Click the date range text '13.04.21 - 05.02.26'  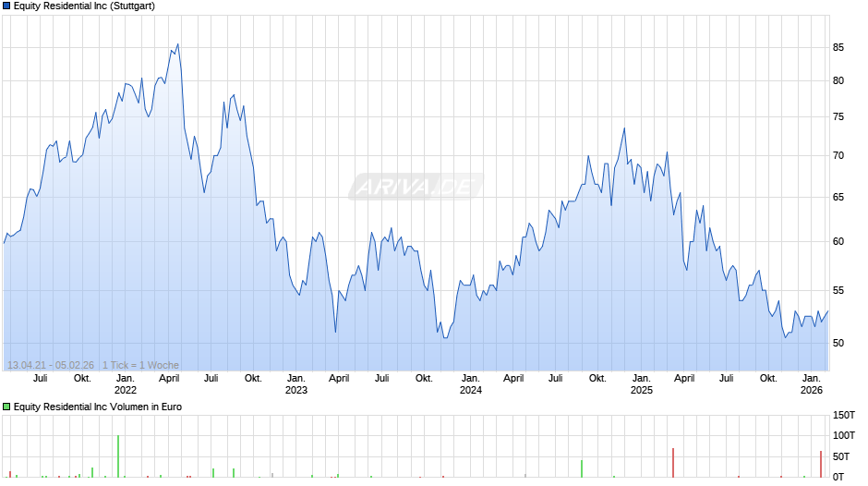[x=51, y=365]
